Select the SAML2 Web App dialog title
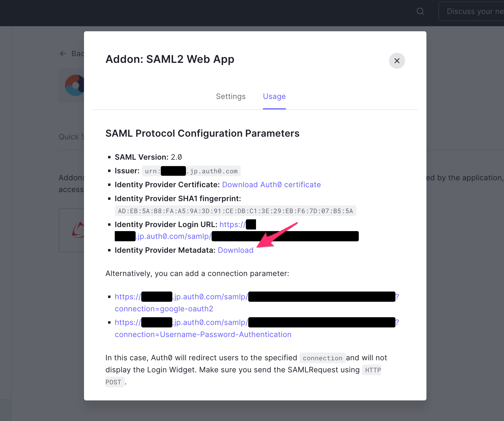The width and height of the screenshot is (504, 421). point(170,59)
